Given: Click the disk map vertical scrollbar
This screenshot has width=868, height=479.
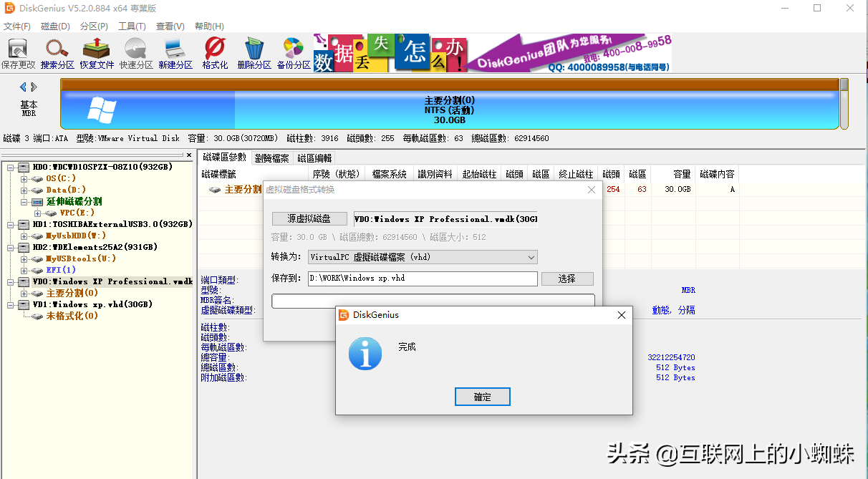Looking at the screenshot, I should pyautogui.click(x=844, y=103).
